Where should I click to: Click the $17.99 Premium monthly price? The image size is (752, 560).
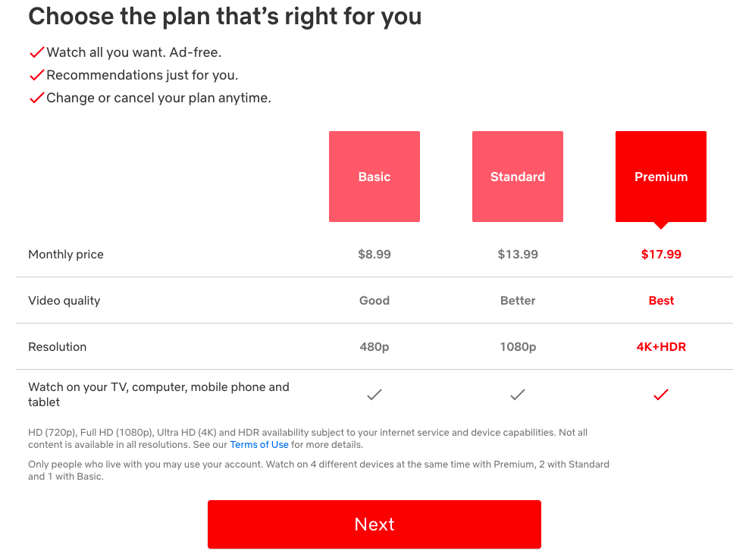pos(661,254)
